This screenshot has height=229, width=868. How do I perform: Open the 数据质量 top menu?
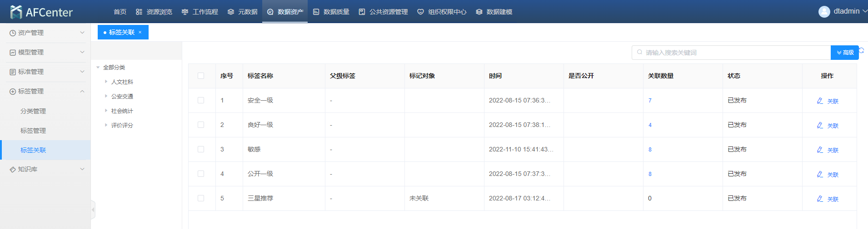click(331, 12)
